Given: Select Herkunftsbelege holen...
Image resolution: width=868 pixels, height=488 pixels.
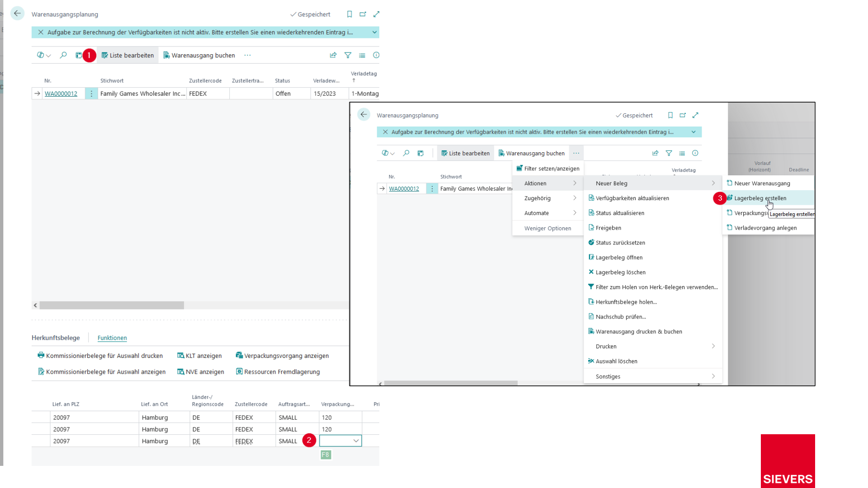Looking at the screenshot, I should tap(653, 302).
